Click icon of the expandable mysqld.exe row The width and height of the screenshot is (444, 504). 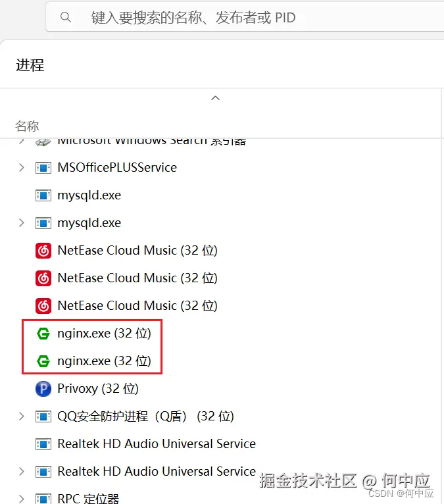pos(43,223)
